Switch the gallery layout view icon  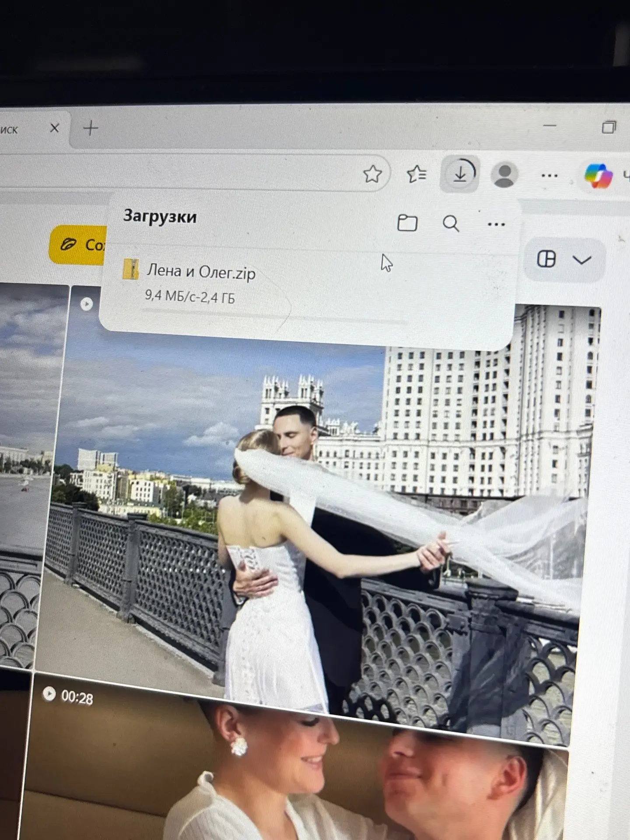546,259
